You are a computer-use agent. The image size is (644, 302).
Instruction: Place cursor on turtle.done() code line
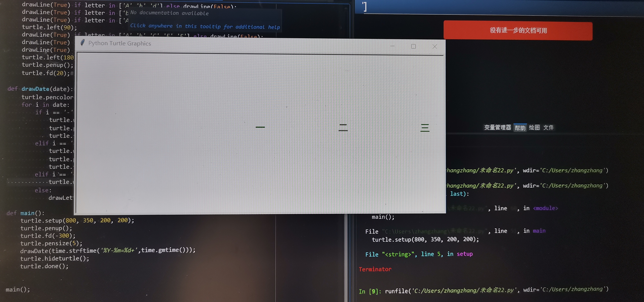pyautogui.click(x=44, y=266)
